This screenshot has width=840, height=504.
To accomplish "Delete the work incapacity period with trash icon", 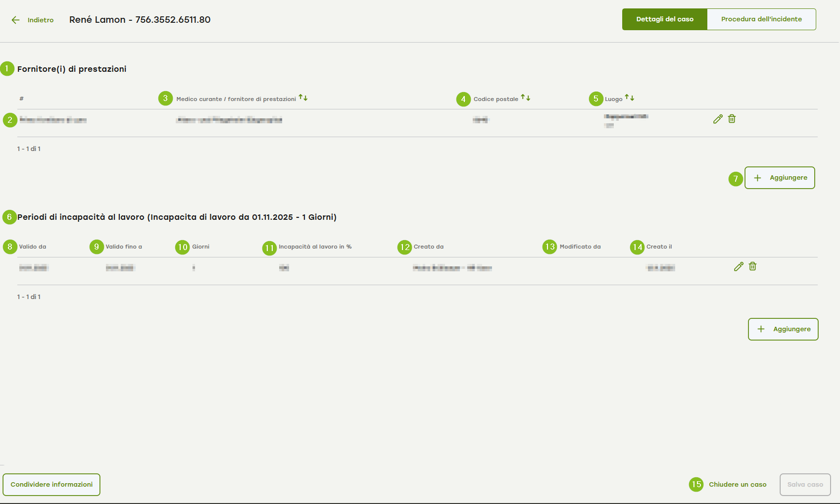I will click(753, 267).
